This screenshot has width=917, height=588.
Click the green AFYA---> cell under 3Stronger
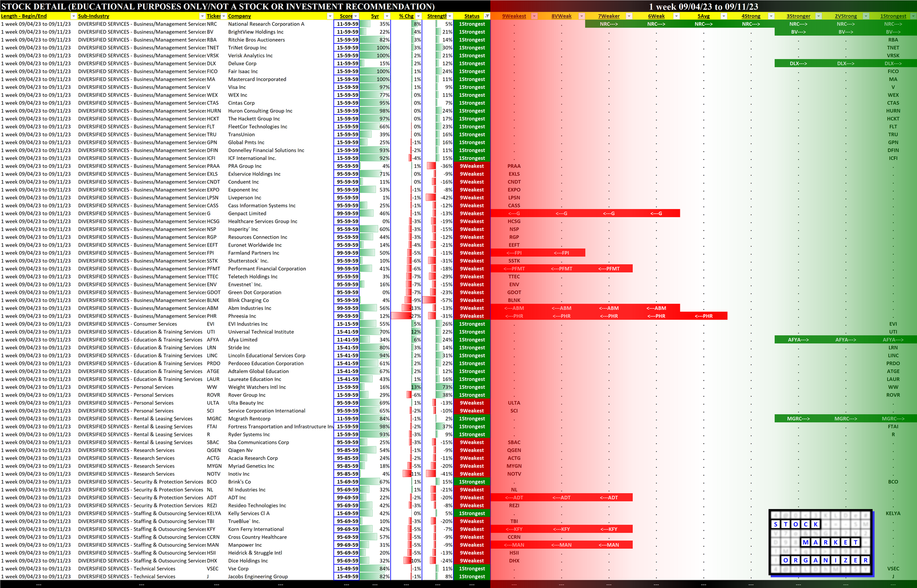(x=798, y=340)
